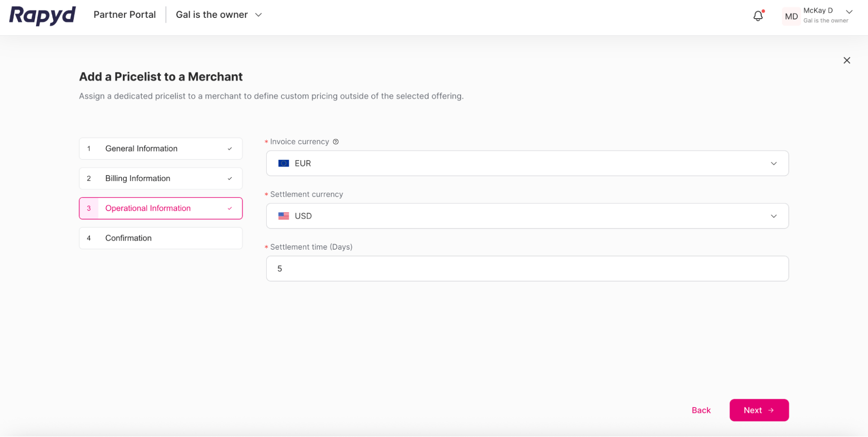Click the Back link
Viewport: 868px width, 437px height.
[x=701, y=410]
